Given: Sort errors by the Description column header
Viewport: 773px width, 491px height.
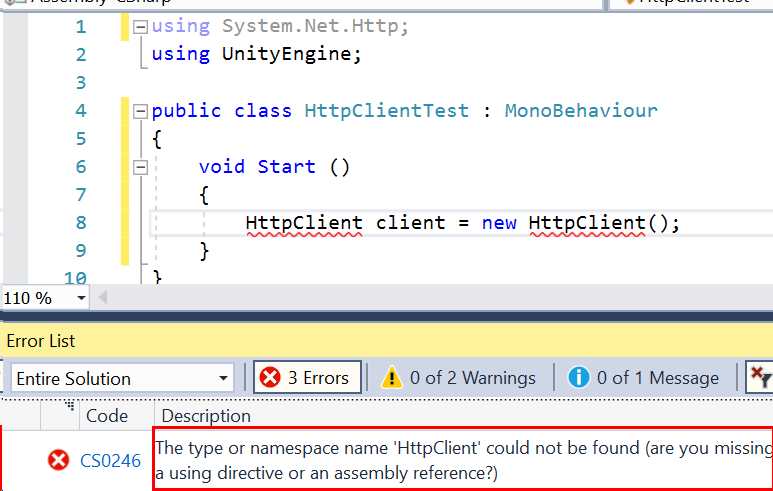Looking at the screenshot, I should pyautogui.click(x=206, y=416).
